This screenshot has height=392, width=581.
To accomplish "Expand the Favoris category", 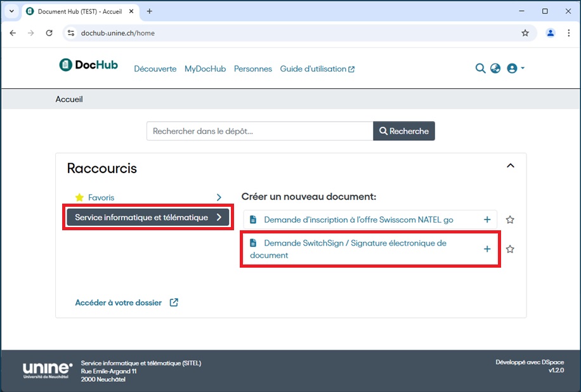I will point(149,198).
